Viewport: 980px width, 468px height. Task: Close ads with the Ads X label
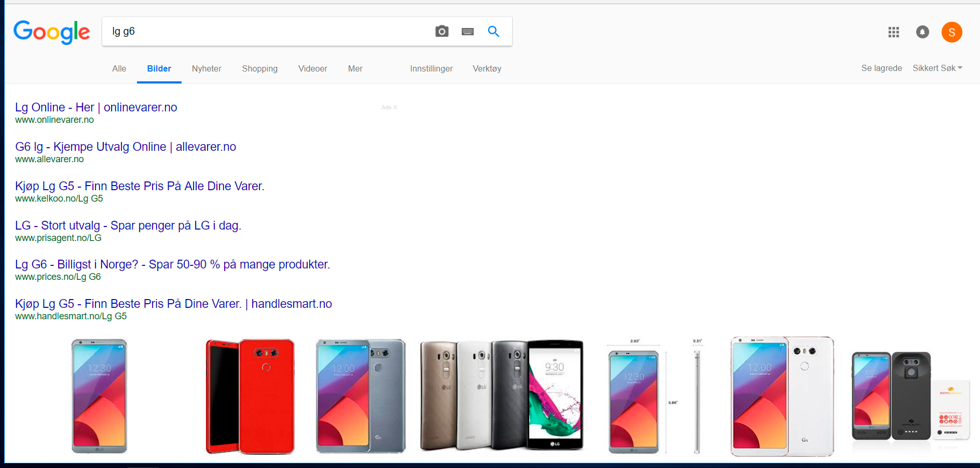tap(389, 107)
